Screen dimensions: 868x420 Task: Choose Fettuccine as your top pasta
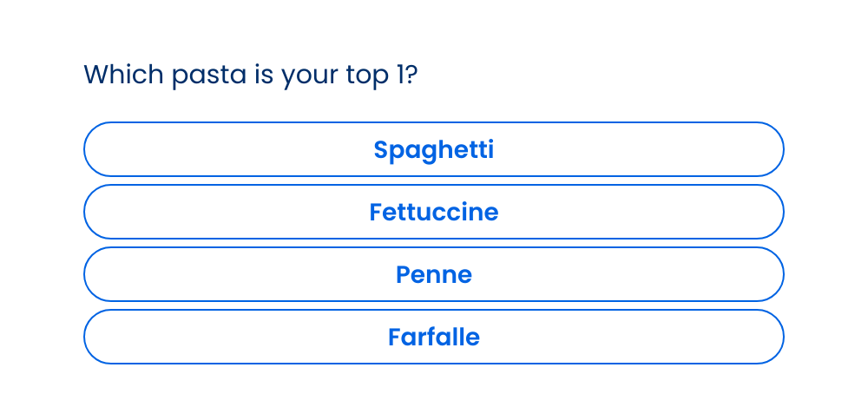(x=434, y=212)
